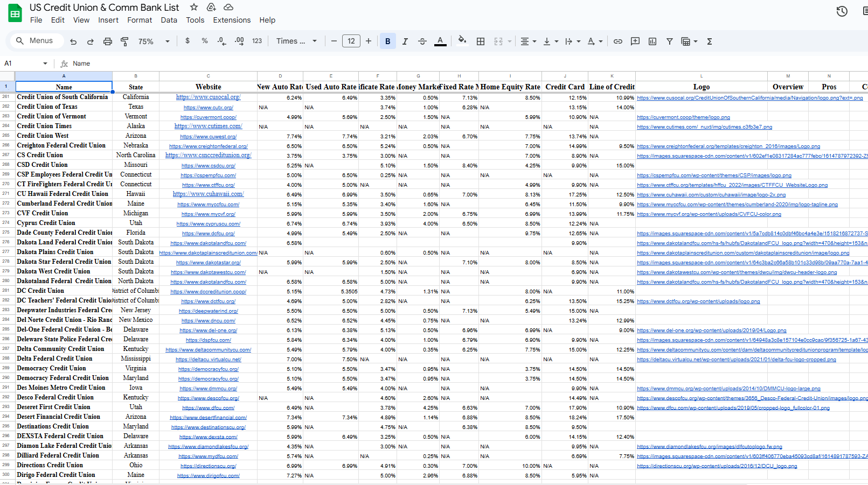The width and height of the screenshot is (868, 485).
Task: Open the Borders tool
Action: click(x=481, y=41)
